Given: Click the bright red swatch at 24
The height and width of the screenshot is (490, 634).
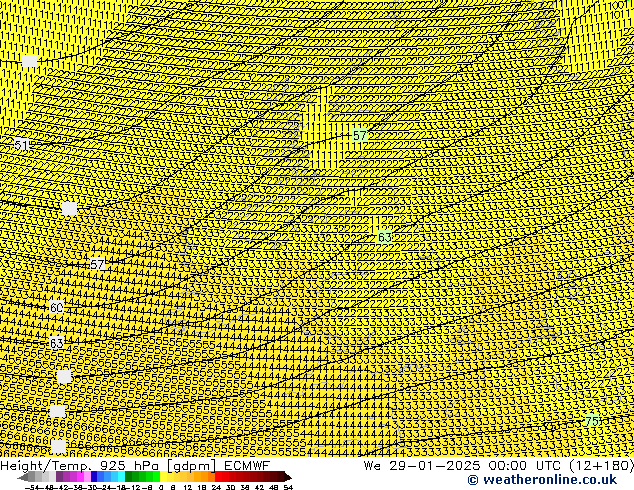Looking at the screenshot, I should pyautogui.click(x=218, y=476).
